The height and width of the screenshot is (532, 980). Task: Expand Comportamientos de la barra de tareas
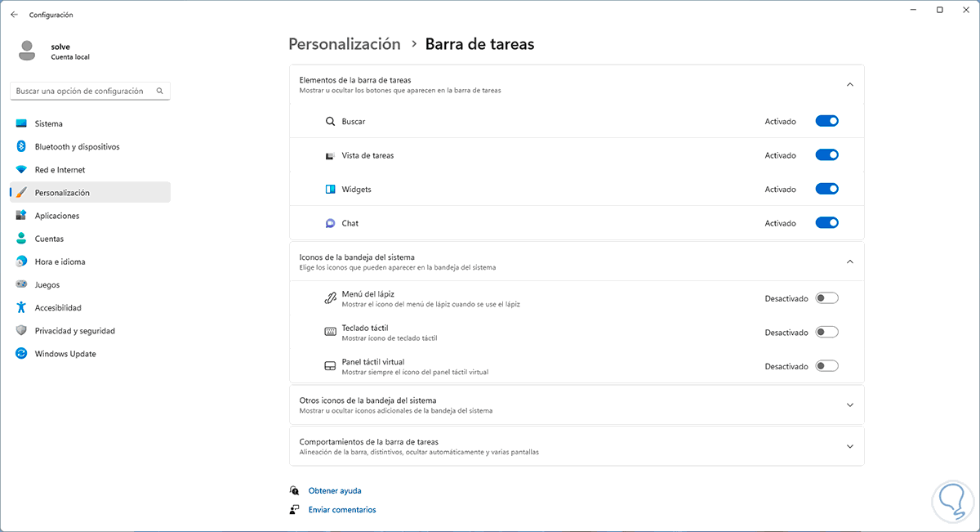click(x=849, y=447)
